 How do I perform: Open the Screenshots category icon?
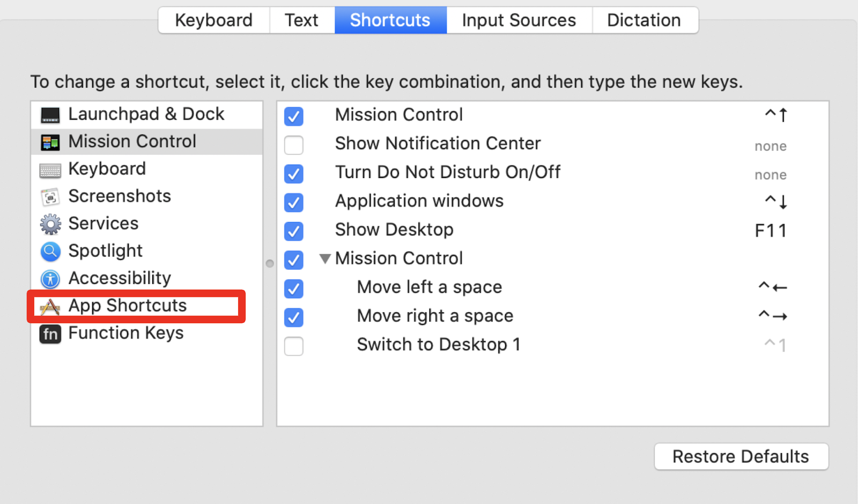[50, 197]
